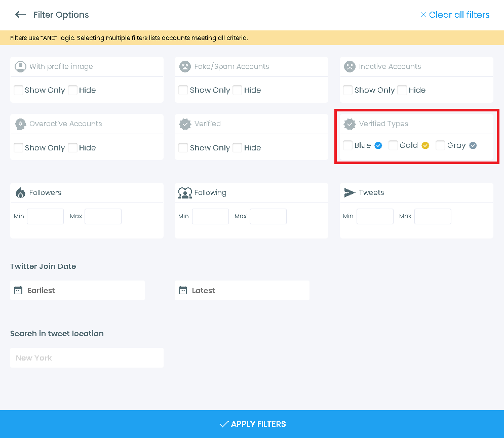Check Hide for Fake/Spam Accounts
Viewport: 504px width, 438px height.
[x=238, y=90]
